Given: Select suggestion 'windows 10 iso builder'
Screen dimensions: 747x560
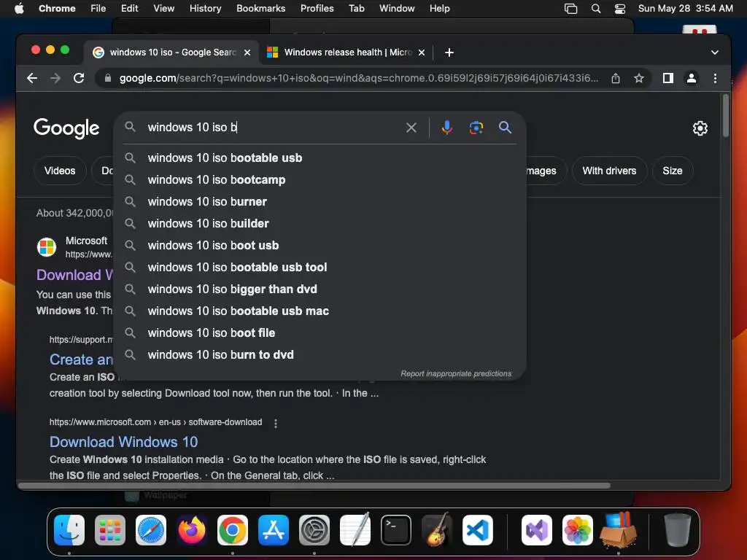Looking at the screenshot, I should pyautogui.click(x=320, y=223).
